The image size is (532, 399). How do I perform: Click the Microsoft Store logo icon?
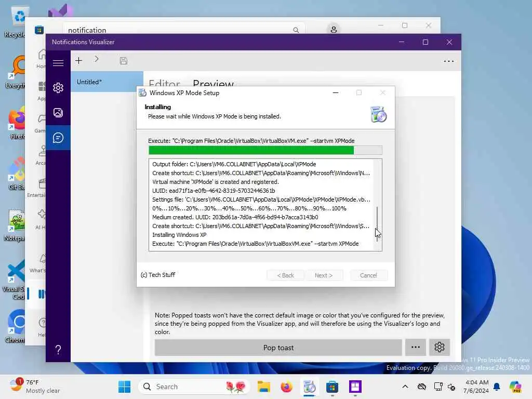pos(39,30)
